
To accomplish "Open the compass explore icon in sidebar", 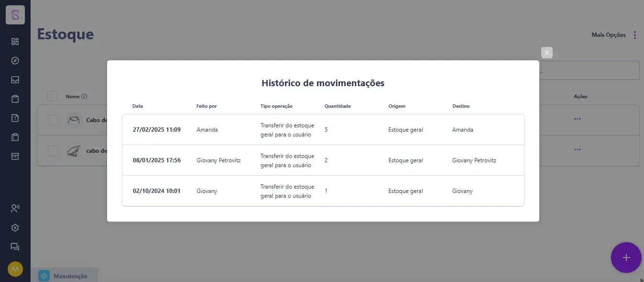I will (15, 61).
